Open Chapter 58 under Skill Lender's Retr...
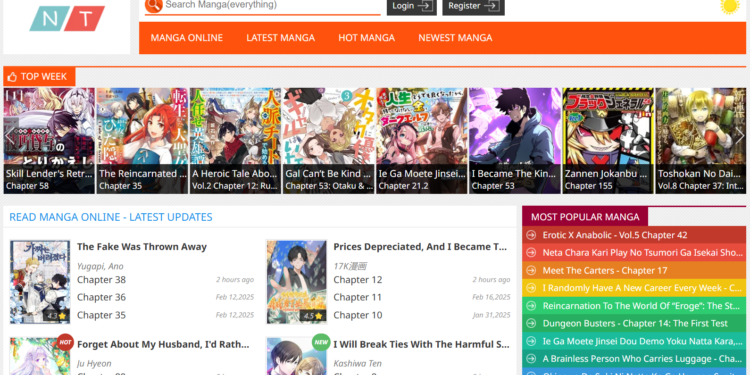Viewport: 750px width, 375px height. [x=27, y=186]
